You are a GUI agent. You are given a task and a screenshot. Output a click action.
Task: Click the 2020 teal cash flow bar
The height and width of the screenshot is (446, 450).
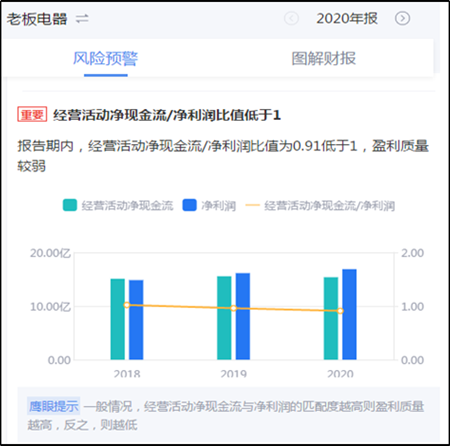331,318
